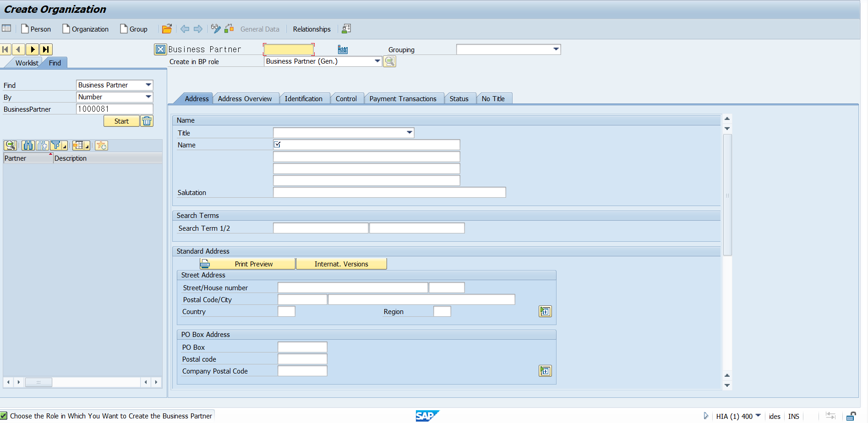Open the HIA system info dropdown
The height and width of the screenshot is (423, 868).
(x=758, y=416)
